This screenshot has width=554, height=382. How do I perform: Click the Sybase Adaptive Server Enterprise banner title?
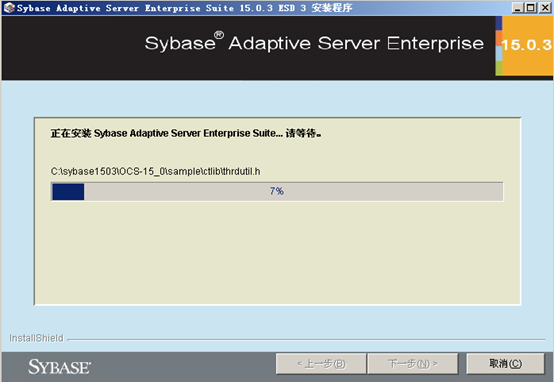314,43
